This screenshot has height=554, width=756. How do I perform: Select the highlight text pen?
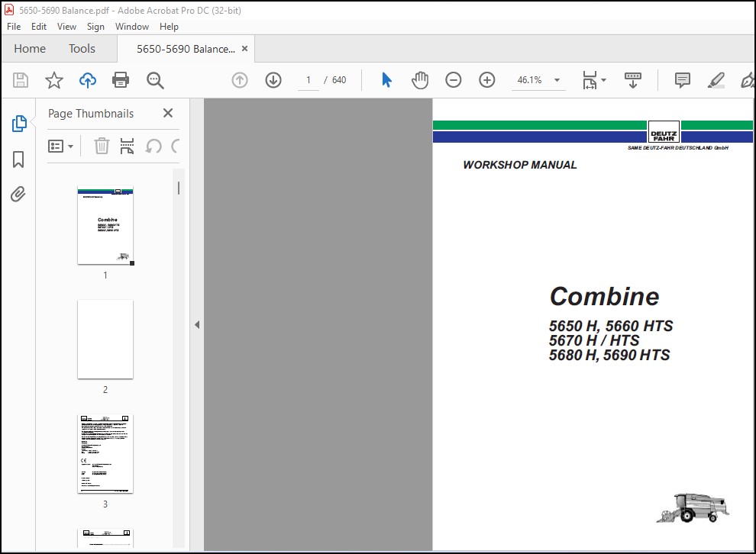click(x=716, y=80)
